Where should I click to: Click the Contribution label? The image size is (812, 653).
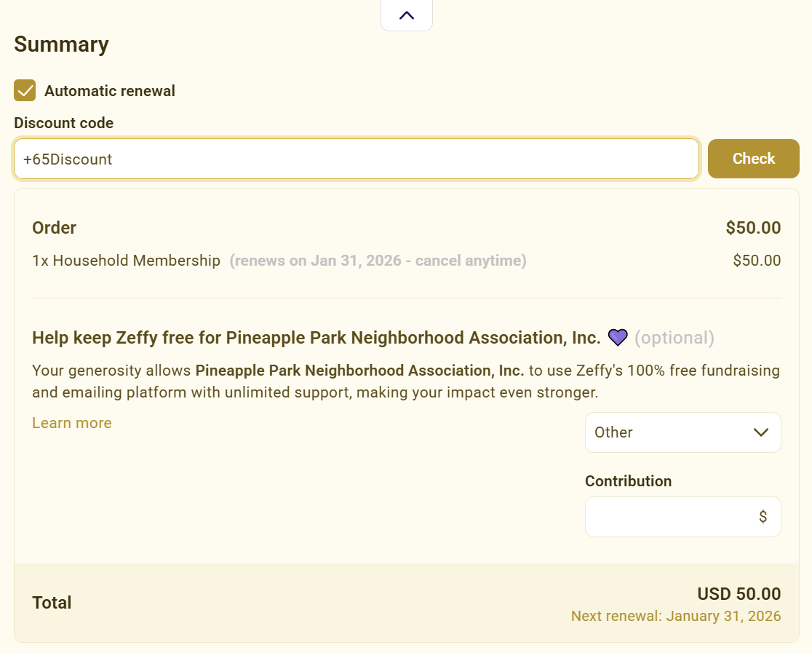[628, 481]
